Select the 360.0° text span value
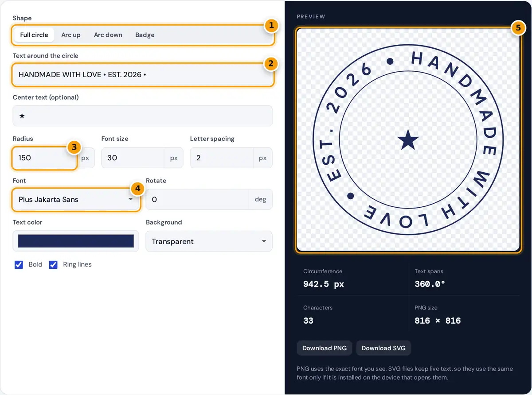 (430, 284)
